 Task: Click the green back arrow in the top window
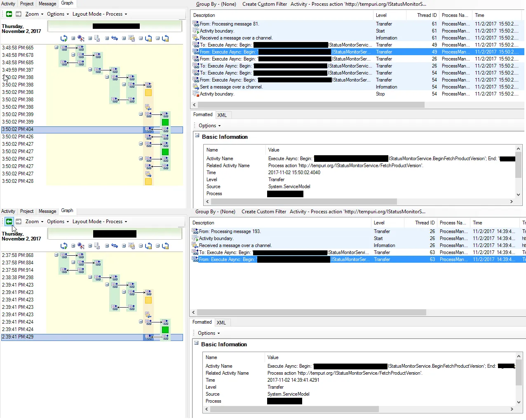tap(9, 14)
